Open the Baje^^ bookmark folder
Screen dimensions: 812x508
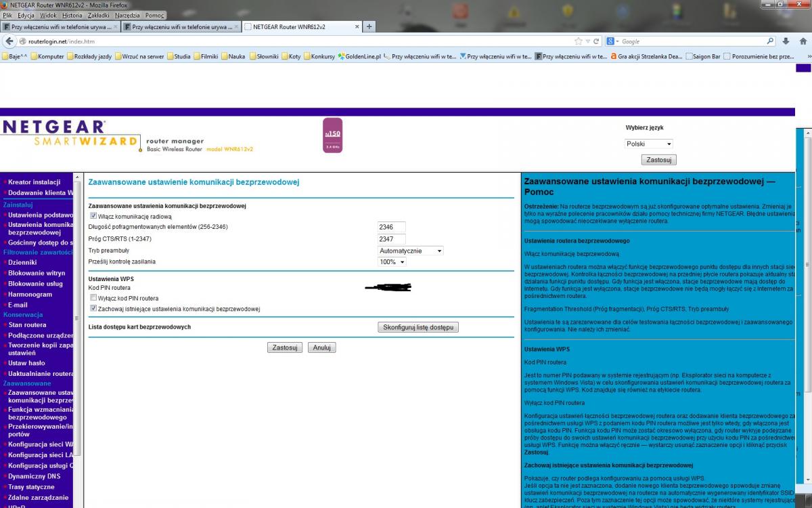coord(16,56)
